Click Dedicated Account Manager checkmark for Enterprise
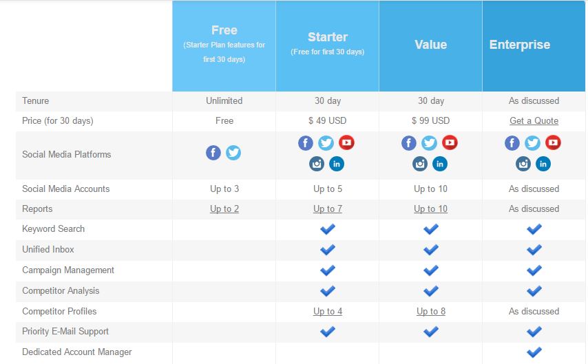This screenshot has width=588, height=364. [534, 352]
